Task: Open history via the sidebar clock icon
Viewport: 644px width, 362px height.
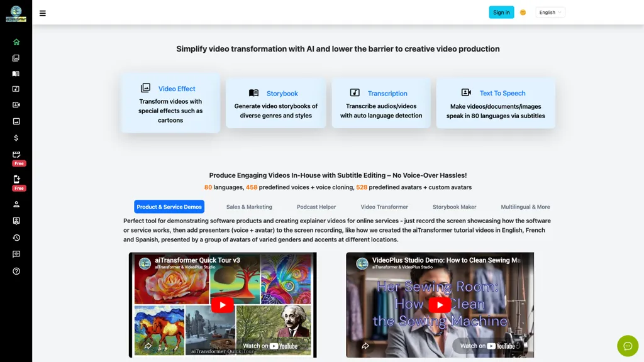Action: coord(16,238)
